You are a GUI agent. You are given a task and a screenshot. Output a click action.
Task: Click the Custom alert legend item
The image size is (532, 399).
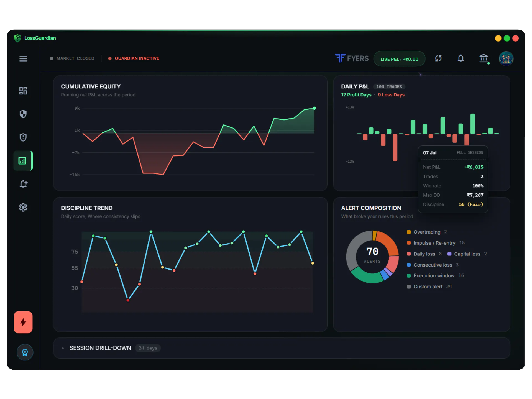coord(429,287)
